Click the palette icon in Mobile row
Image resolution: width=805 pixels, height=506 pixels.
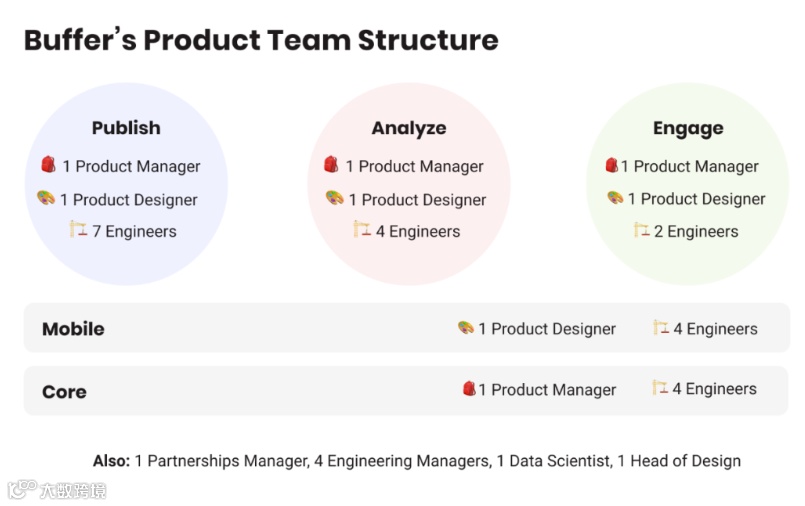click(x=466, y=328)
